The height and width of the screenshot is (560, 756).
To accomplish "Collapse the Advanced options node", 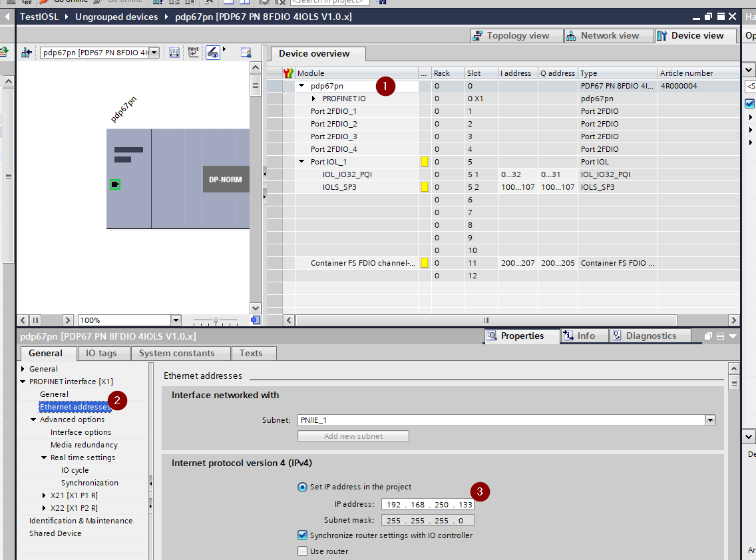I will [33, 419].
